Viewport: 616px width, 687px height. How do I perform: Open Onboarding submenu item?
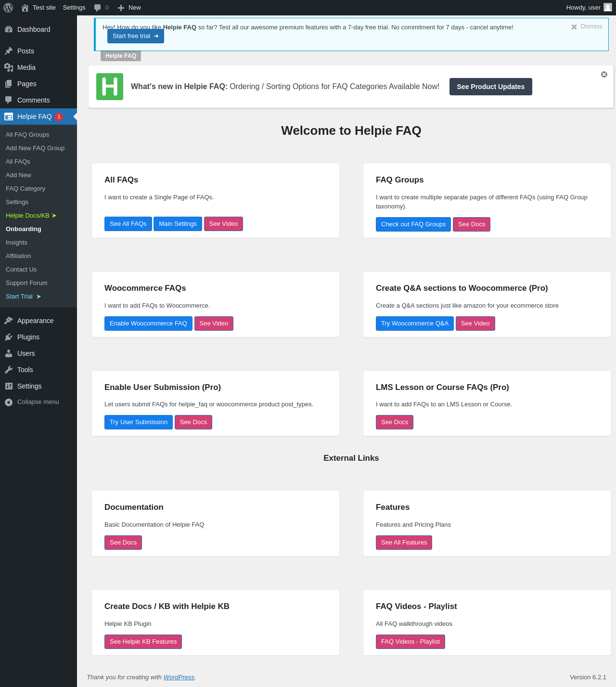[24, 229]
